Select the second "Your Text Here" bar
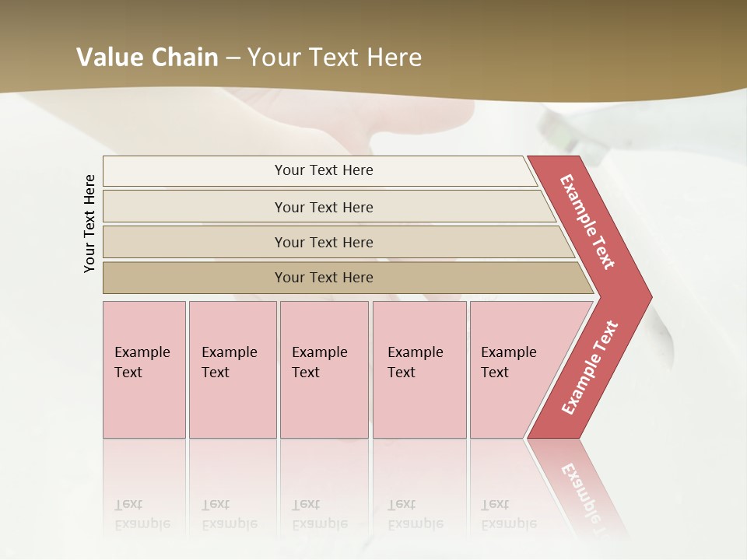747x560 pixels. 328,207
